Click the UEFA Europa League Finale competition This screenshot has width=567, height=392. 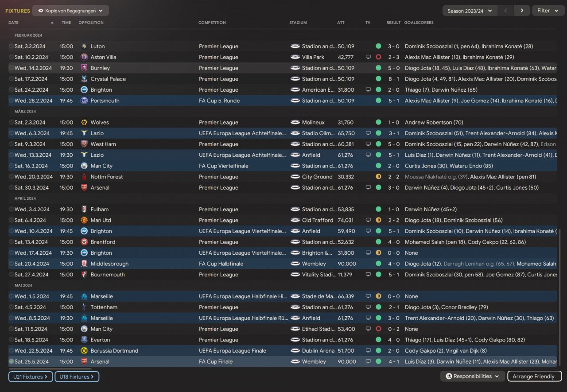(233, 351)
